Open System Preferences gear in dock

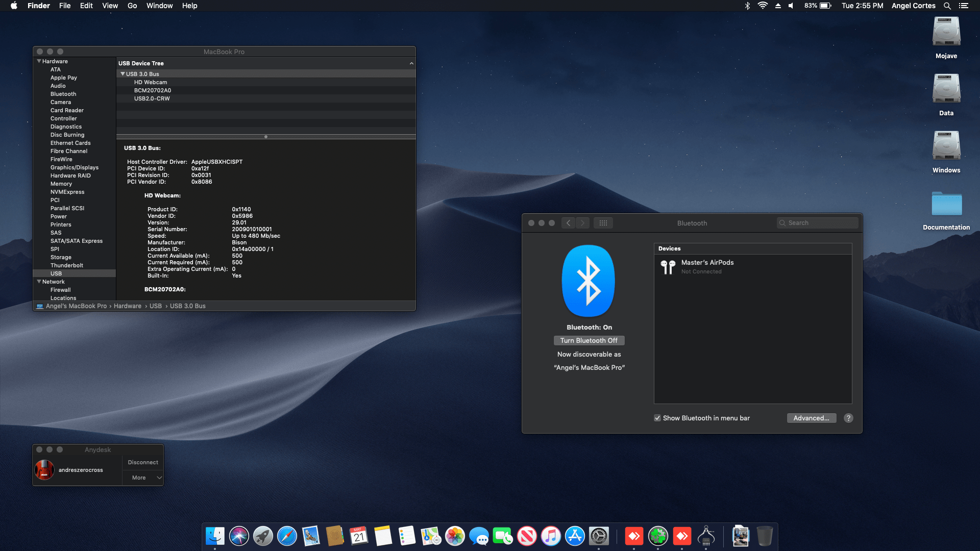pos(599,536)
